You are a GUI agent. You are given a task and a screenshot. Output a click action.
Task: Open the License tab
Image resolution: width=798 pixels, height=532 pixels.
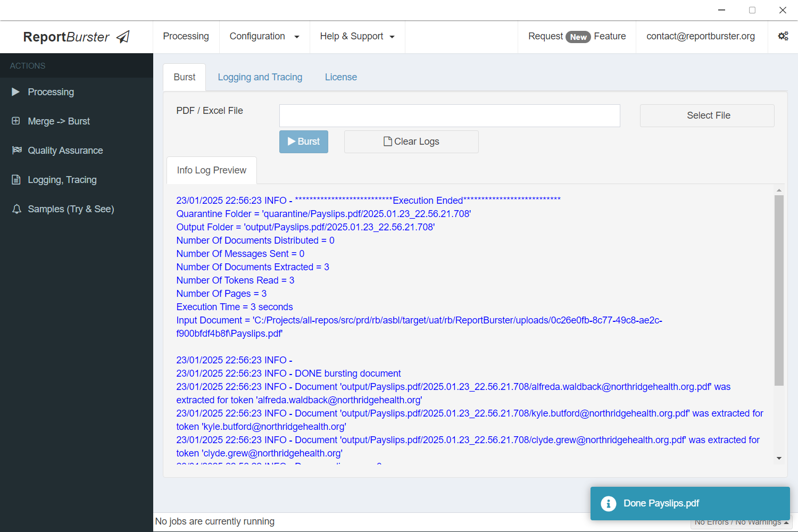point(340,77)
